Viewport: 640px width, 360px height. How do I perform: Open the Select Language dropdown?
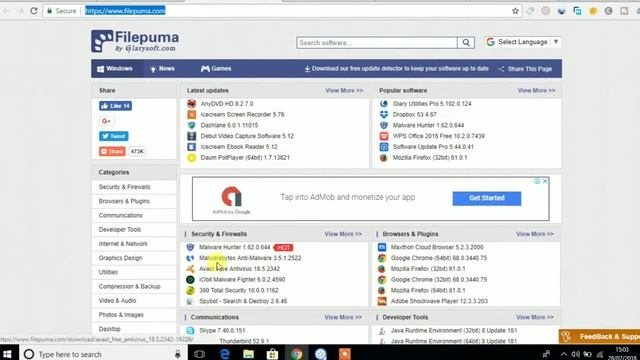point(522,42)
